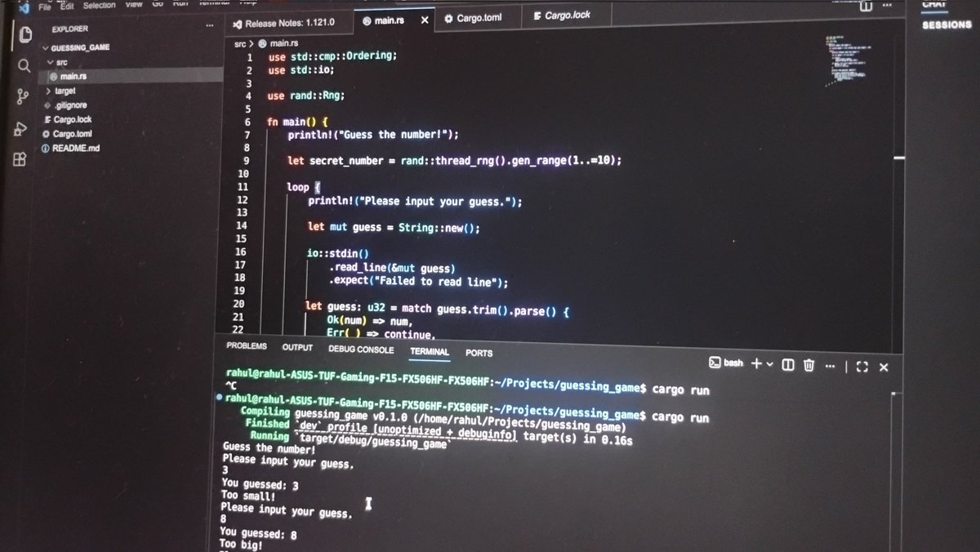Click 'Guess the number!' terminal output line
This screenshot has height=552, width=980.
(x=269, y=448)
